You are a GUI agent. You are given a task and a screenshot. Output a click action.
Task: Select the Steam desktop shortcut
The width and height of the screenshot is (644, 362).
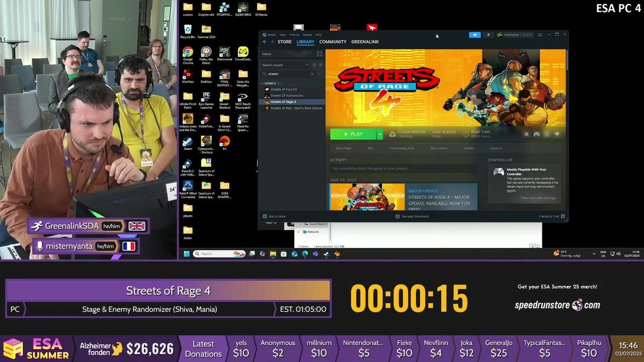[188, 143]
